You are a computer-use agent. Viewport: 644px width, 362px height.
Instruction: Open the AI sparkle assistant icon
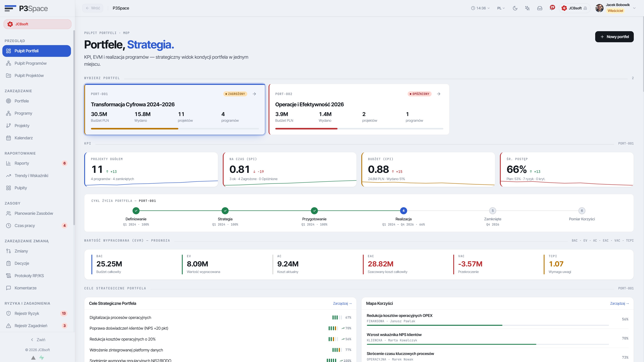[x=527, y=8]
